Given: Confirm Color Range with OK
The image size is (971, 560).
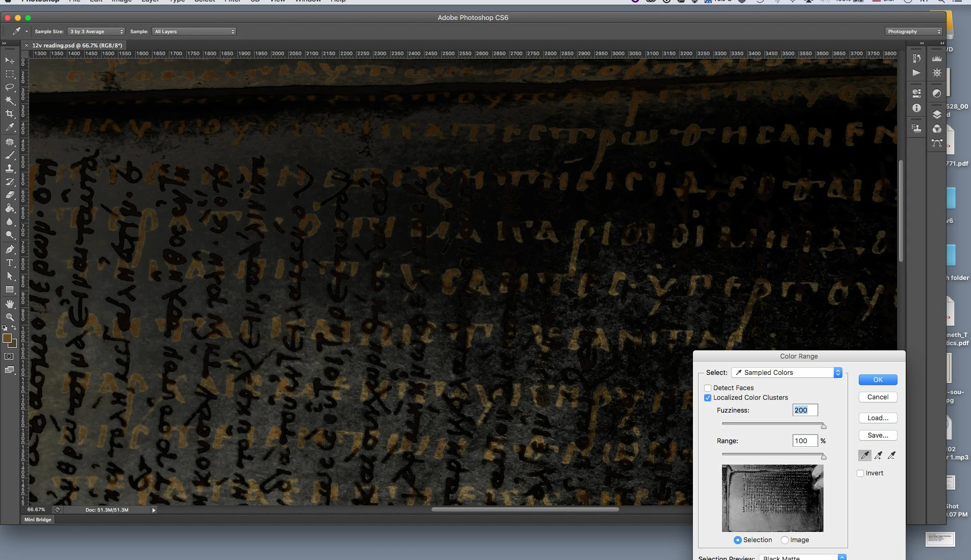Looking at the screenshot, I should pos(878,380).
